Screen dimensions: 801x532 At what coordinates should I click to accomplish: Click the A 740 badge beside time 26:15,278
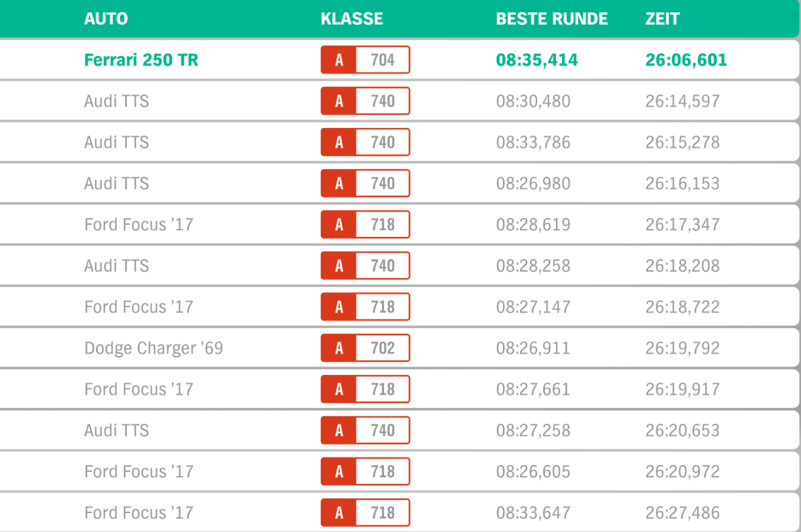coord(365,143)
